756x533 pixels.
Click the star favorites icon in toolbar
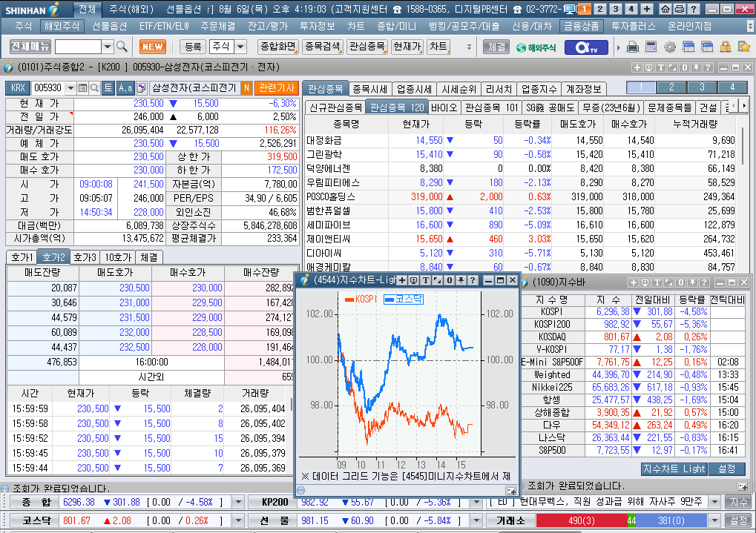[744, 47]
